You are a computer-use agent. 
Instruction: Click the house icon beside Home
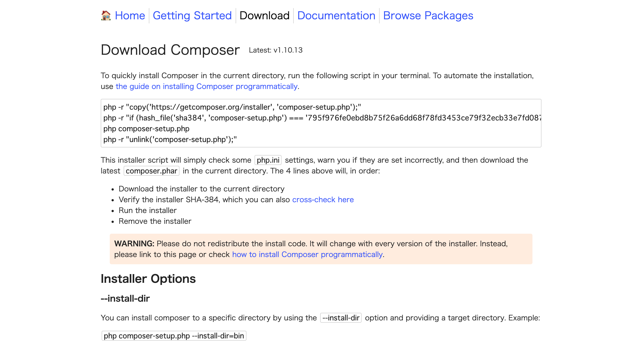106,16
